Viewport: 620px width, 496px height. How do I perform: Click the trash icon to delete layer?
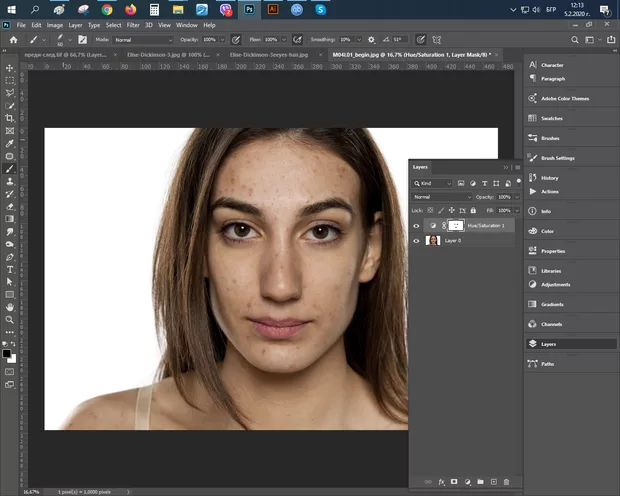pos(506,482)
